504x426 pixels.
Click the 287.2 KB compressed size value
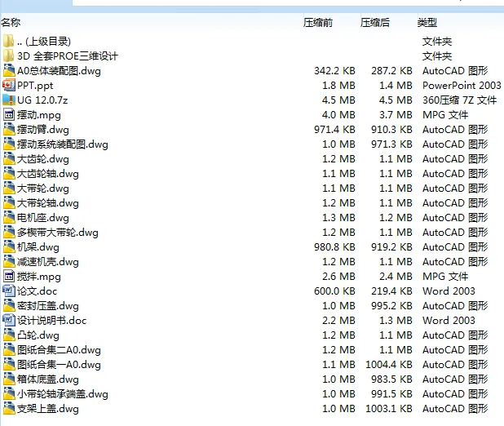[x=391, y=70]
